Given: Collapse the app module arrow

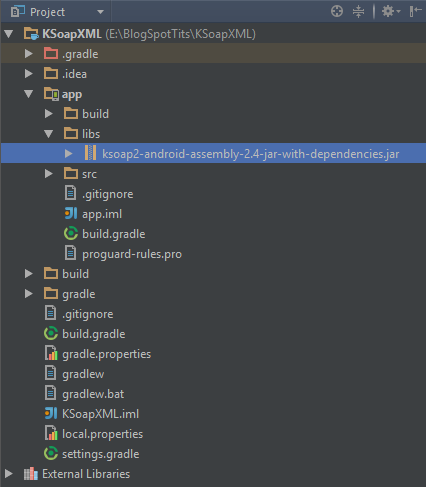Looking at the screenshot, I should (x=29, y=94).
